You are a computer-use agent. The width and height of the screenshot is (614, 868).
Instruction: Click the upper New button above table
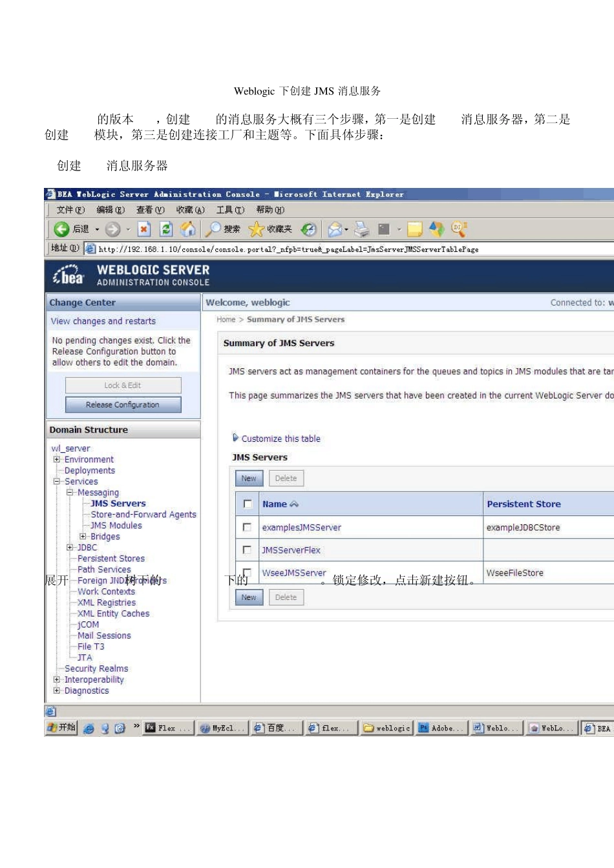[x=249, y=479]
